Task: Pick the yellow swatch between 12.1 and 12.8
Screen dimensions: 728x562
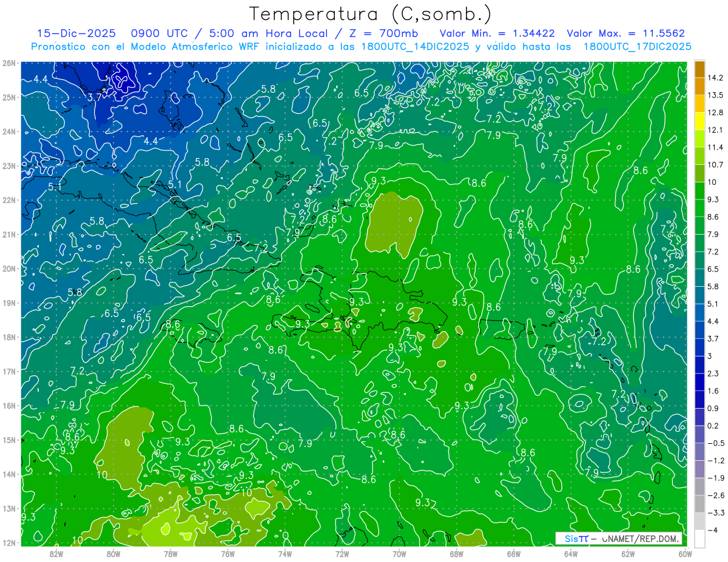Action: (x=700, y=121)
